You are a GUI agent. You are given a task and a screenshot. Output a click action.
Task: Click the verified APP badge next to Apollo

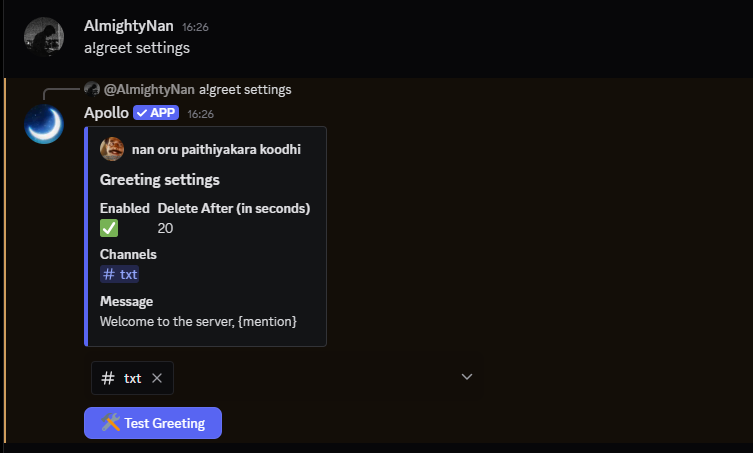[x=156, y=112]
